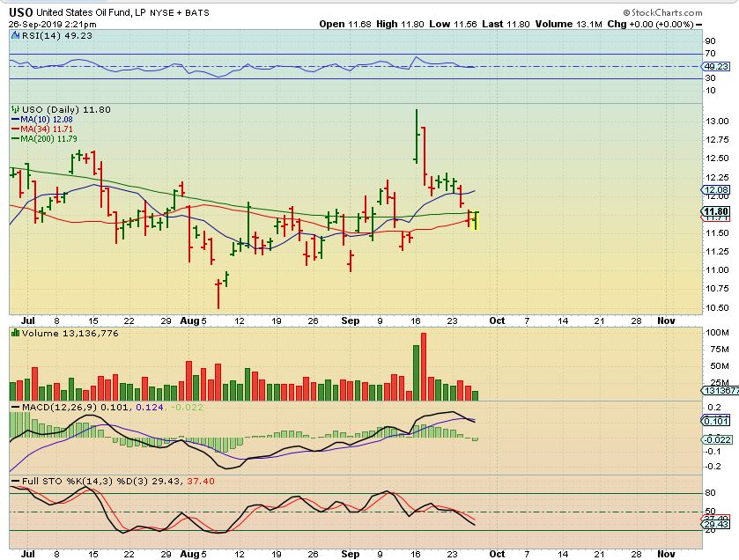The image size is (739, 560).
Task: Click the Open 11.68 value in header
Action: click(x=345, y=24)
